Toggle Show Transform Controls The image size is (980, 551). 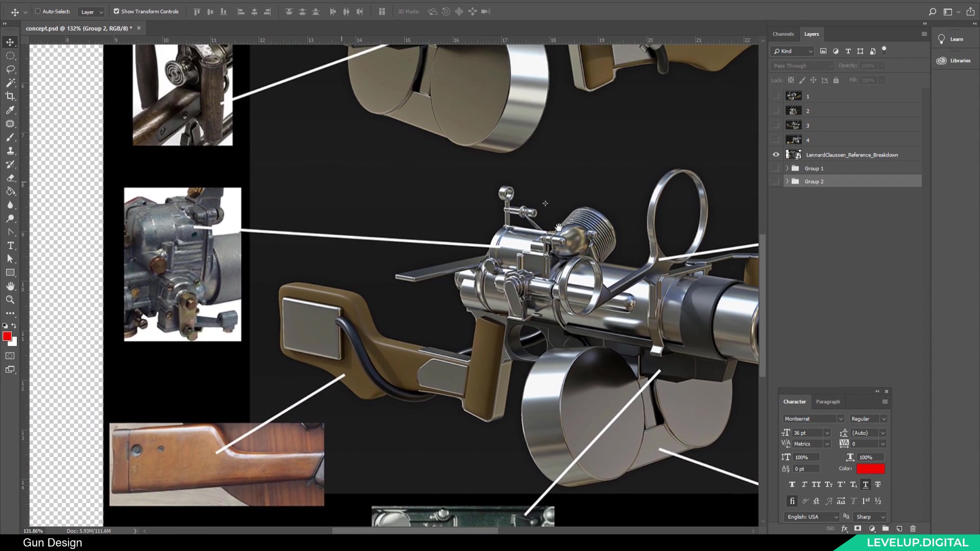(116, 11)
